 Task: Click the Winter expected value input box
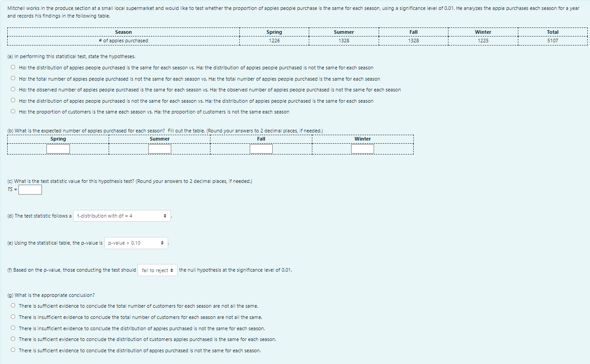[x=363, y=149]
